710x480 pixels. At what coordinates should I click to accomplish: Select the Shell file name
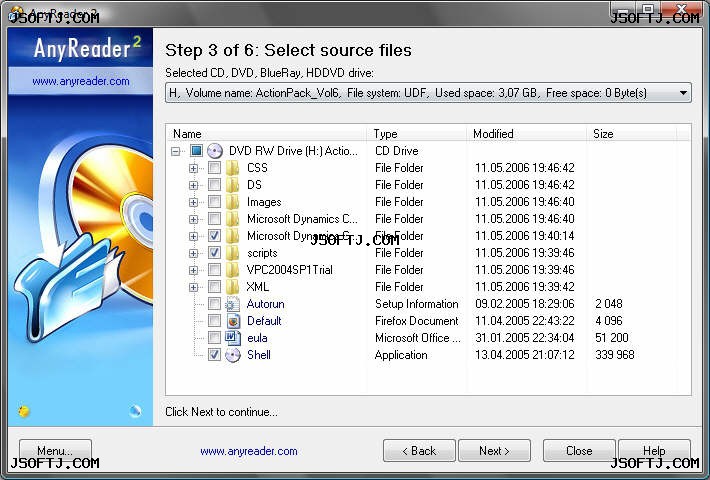point(259,355)
